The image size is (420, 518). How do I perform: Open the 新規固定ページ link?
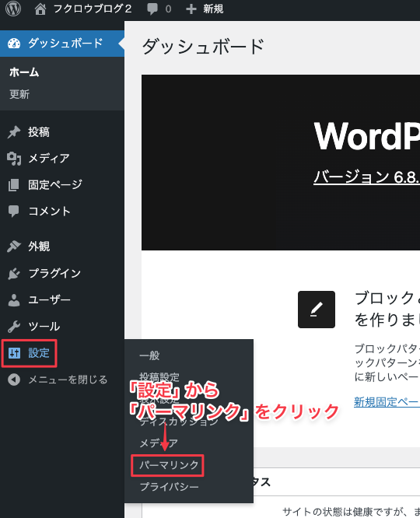click(387, 402)
